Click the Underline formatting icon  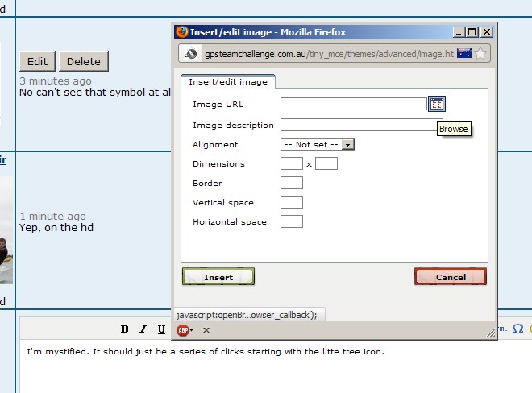click(161, 329)
